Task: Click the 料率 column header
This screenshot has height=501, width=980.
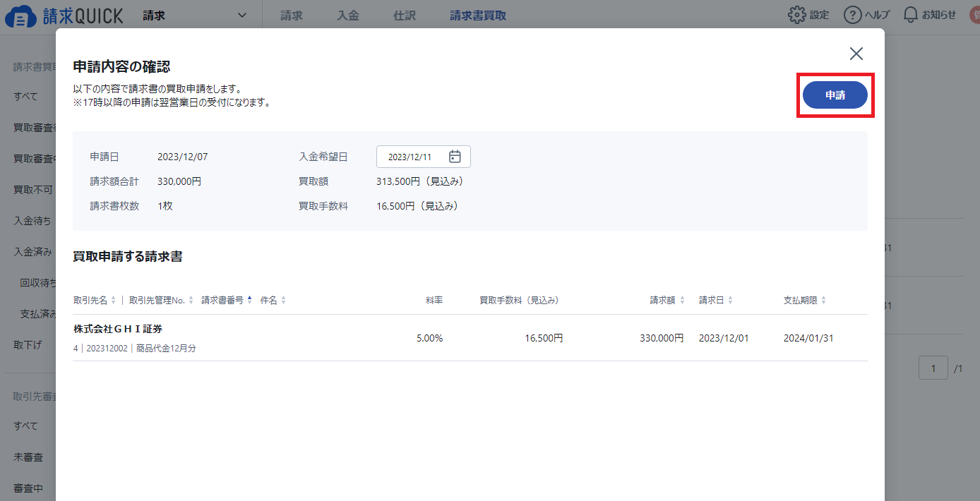Action: (434, 300)
